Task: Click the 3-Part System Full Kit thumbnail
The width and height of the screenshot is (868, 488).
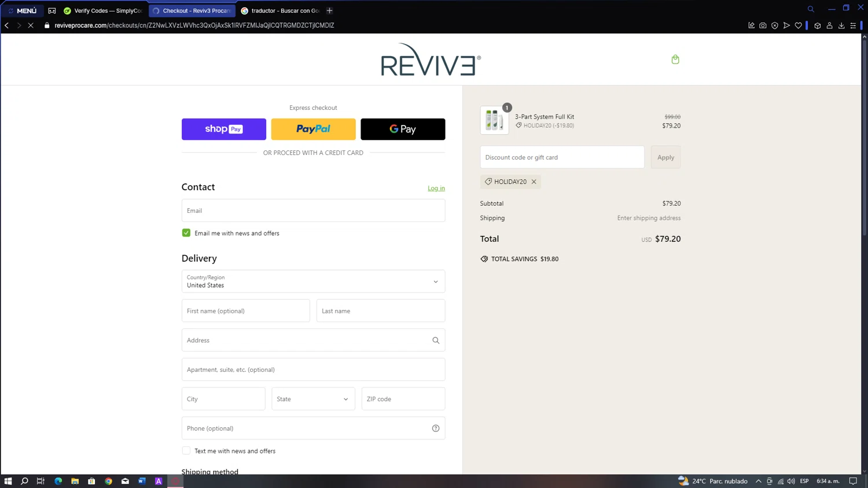Action: click(494, 120)
